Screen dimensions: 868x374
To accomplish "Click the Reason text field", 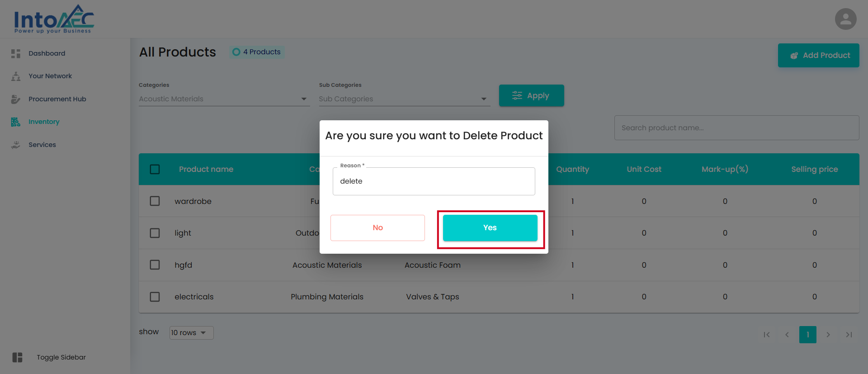I will click(434, 181).
